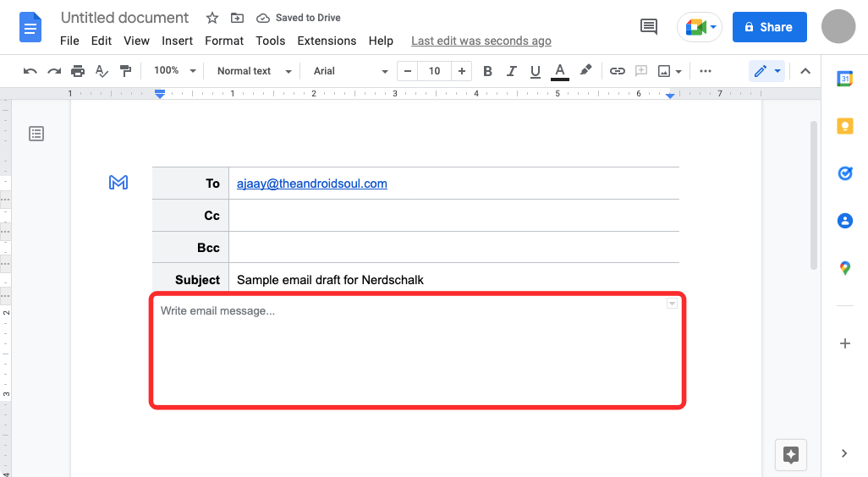The height and width of the screenshot is (477, 868).
Task: Get add-ons with the plus icon
Action: point(845,343)
